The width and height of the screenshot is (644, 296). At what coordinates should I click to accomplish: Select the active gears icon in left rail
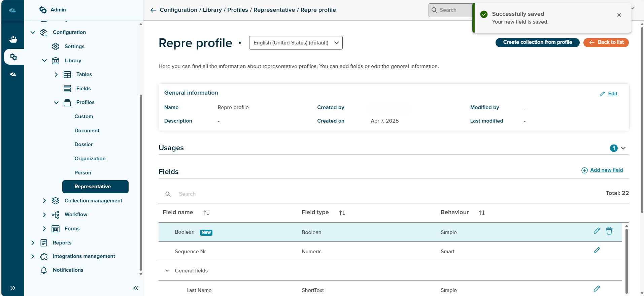pos(13,57)
